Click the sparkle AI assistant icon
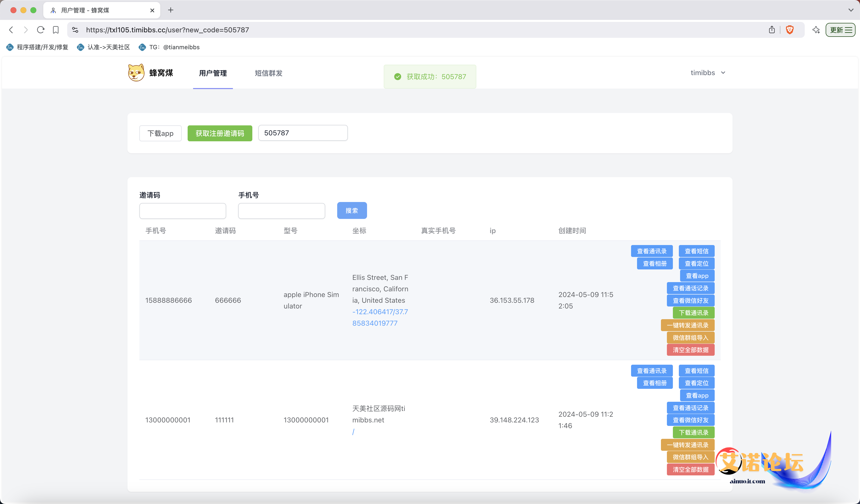 (816, 30)
